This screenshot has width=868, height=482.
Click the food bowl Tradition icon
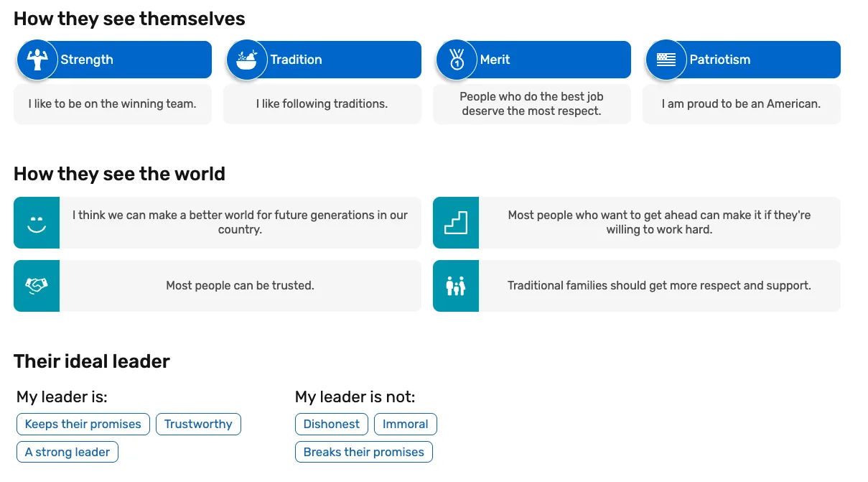[246, 60]
